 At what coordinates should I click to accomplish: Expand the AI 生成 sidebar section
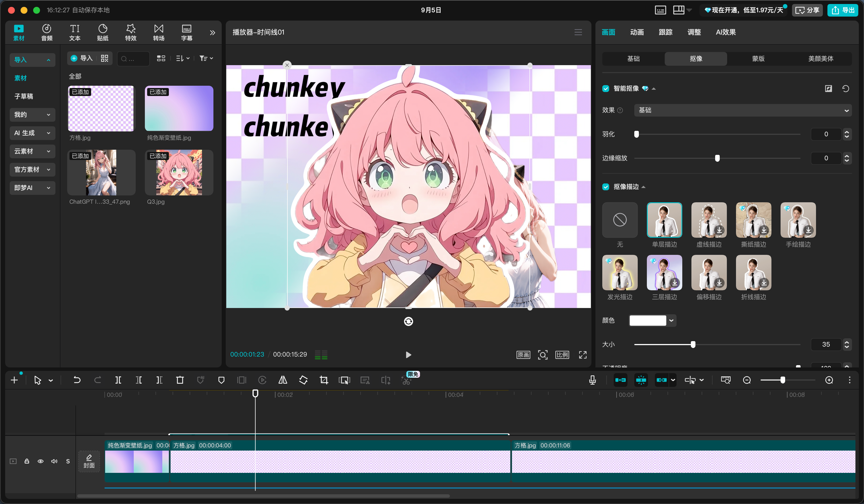tap(32, 133)
